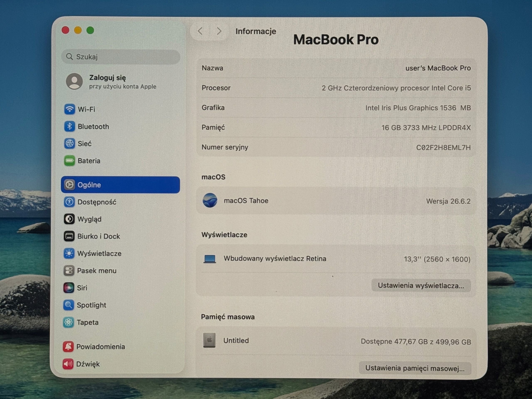Close the settings window with red button
Screen dimensions: 532x399
point(66,30)
